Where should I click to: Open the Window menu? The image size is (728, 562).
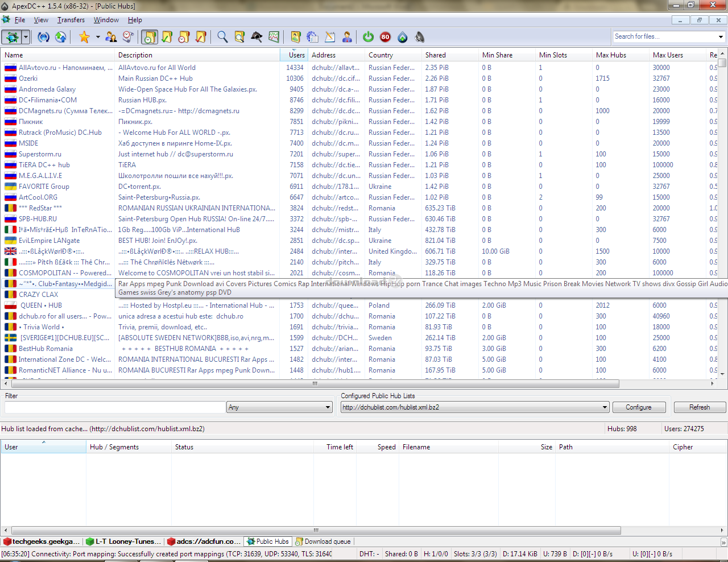point(106,20)
